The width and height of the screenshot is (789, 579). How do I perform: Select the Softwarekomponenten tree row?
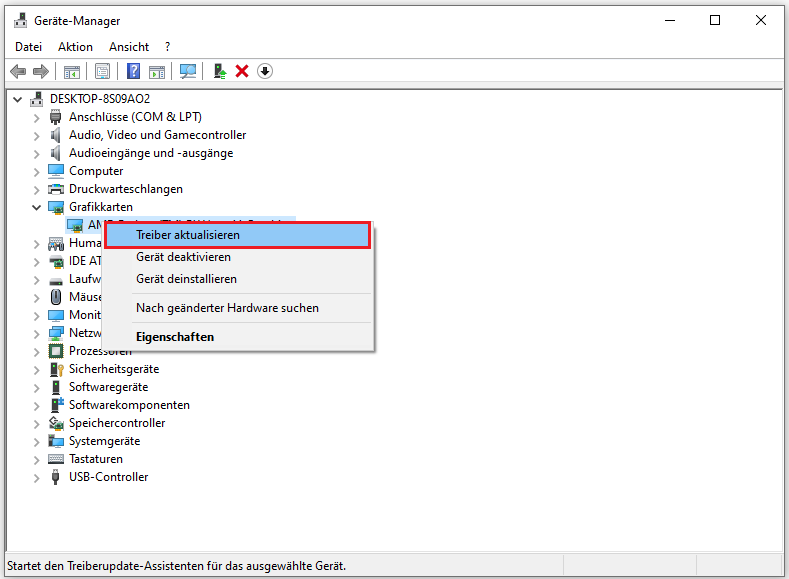129,405
